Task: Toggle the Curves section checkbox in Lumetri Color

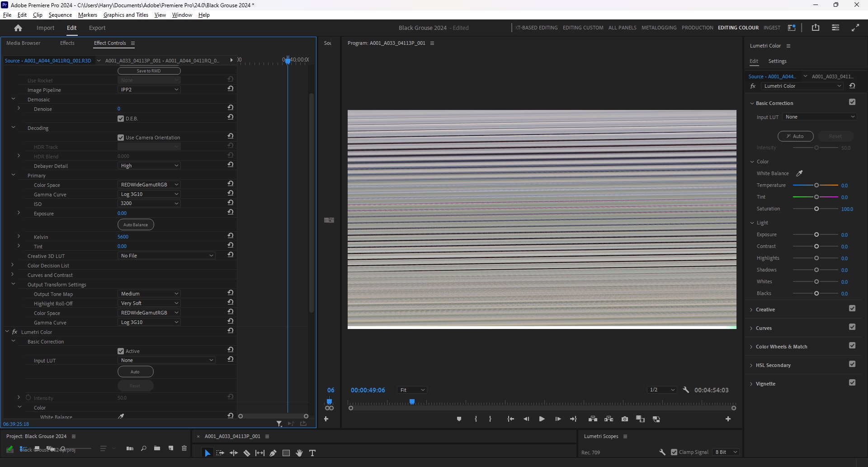Action: [x=853, y=327]
